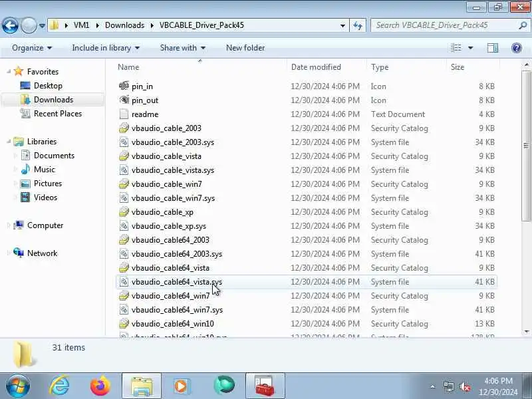
Task: Click the vbaudio_cable_xp file name
Action: pyautogui.click(x=162, y=212)
